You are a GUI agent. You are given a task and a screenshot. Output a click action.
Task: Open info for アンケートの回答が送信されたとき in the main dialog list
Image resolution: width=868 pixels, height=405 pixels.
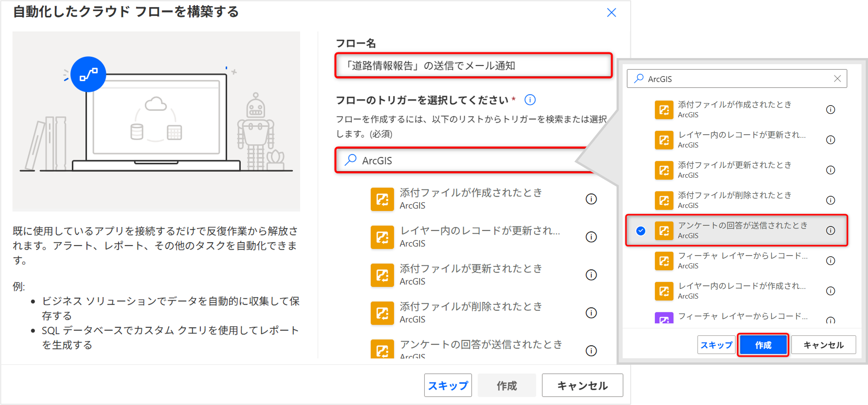591,351
